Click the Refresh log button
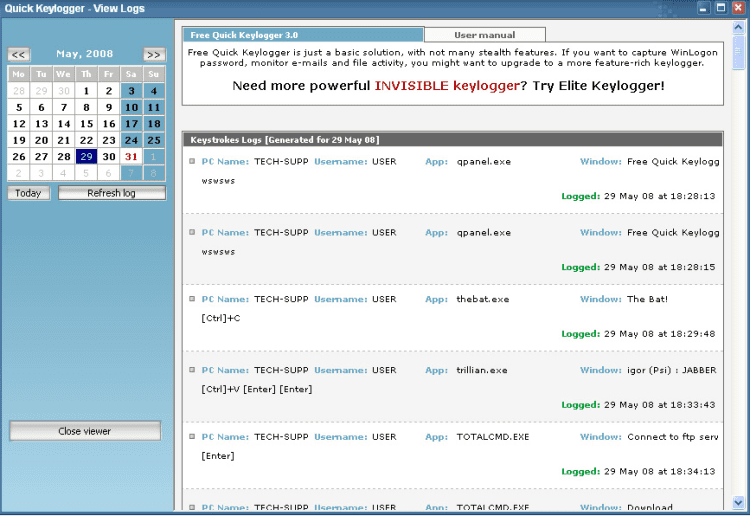Image resolution: width=750 pixels, height=516 pixels. 112,193
